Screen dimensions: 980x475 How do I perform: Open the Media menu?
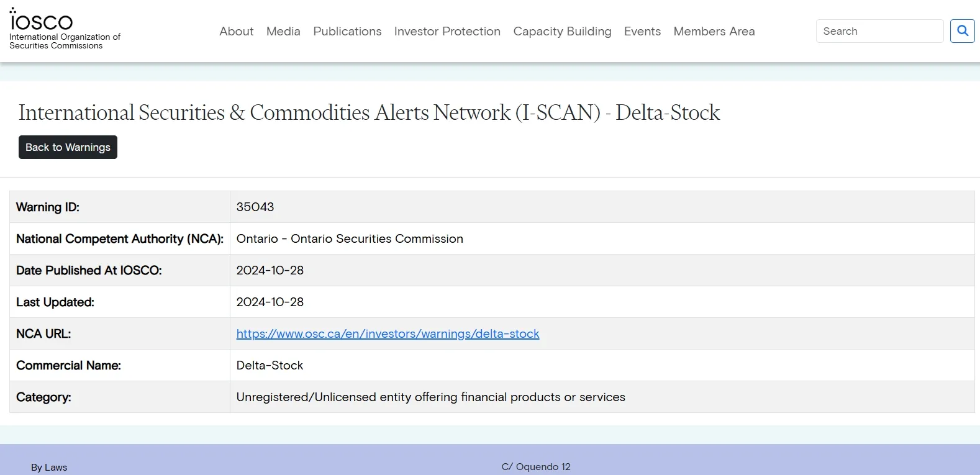coord(283,31)
